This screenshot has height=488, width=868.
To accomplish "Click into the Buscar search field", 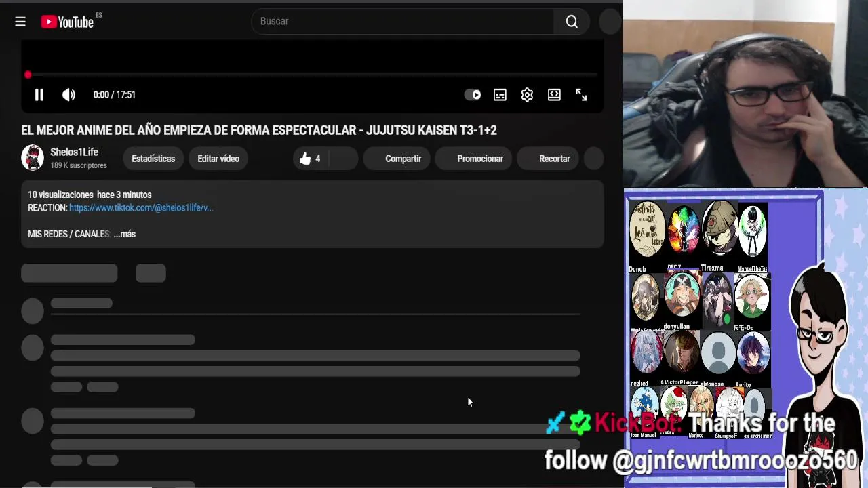I will pyautogui.click(x=403, y=22).
